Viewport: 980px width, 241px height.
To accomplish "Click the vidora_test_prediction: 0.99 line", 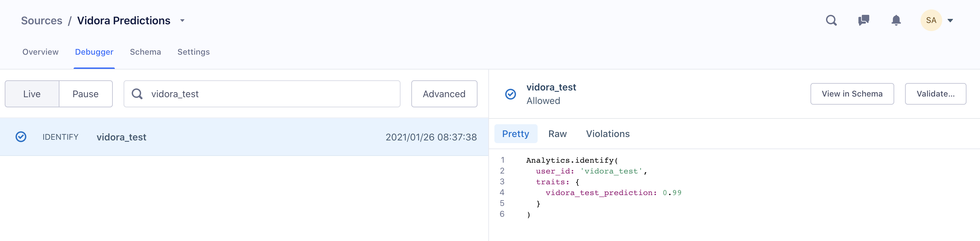I will [x=613, y=193].
